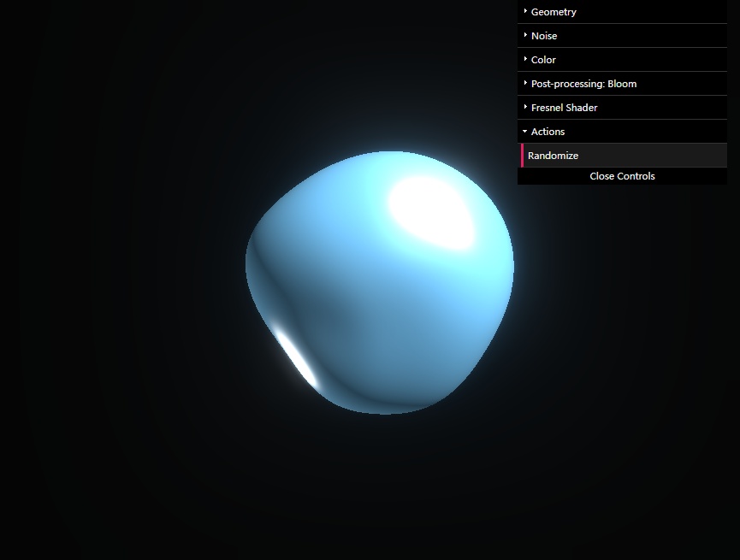Open the Fresnel Shader folder
Screen dimensions: 740x560
pos(564,108)
